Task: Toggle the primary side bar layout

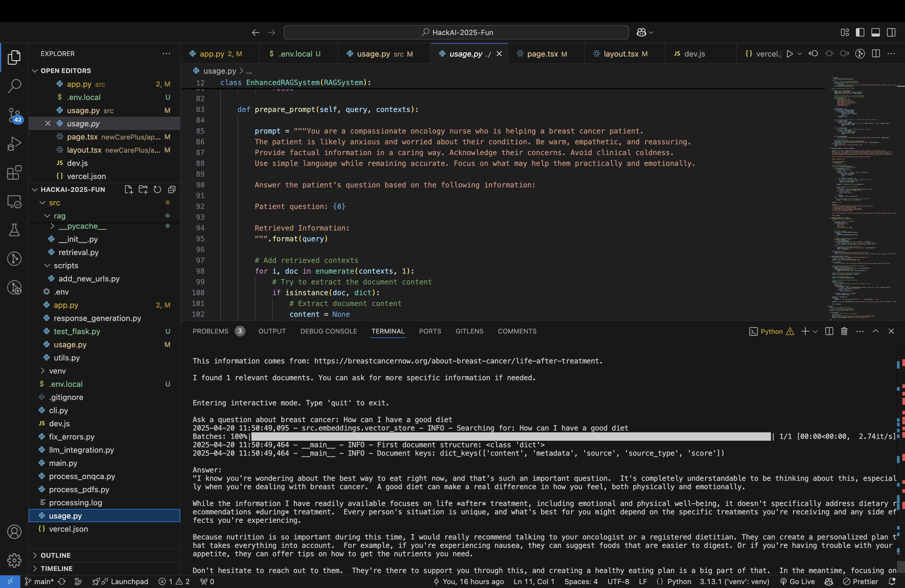Action: (860, 32)
